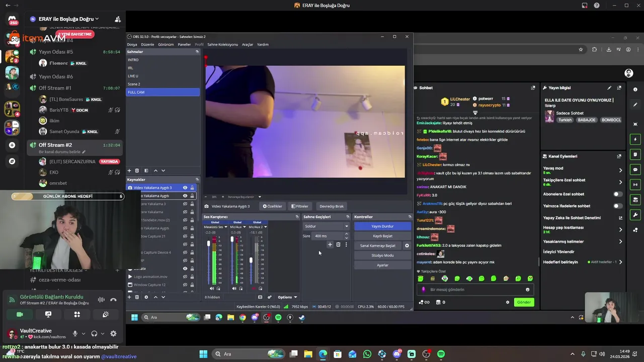Viewport: 644px width, 362px height.
Task: Select the FULL CAM scene
Action: 163,92
